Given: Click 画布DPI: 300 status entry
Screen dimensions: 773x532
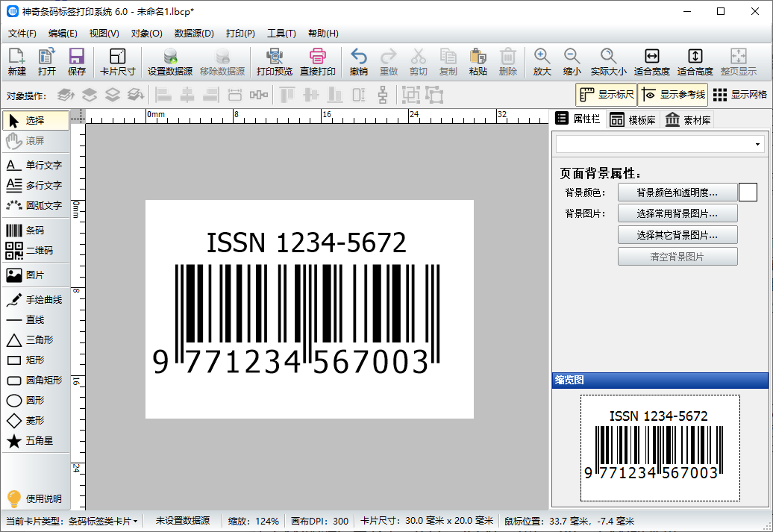Looking at the screenshot, I should tap(319, 521).
